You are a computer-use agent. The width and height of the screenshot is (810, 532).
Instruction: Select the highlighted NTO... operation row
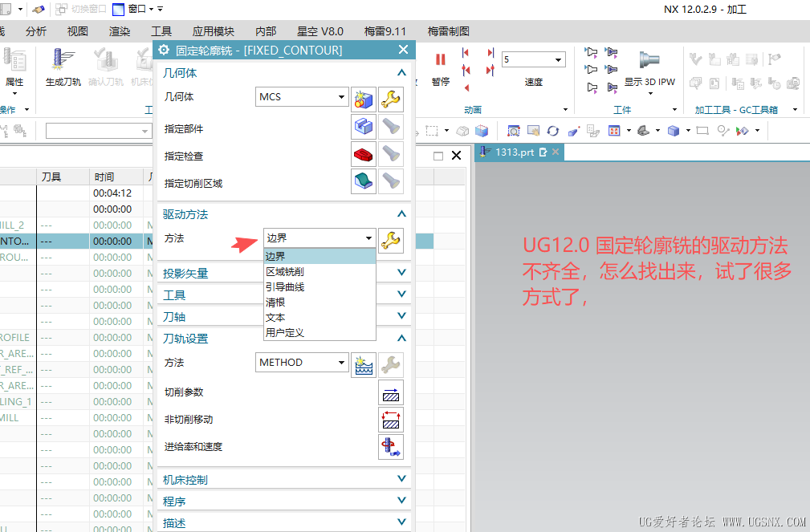(217, 242)
